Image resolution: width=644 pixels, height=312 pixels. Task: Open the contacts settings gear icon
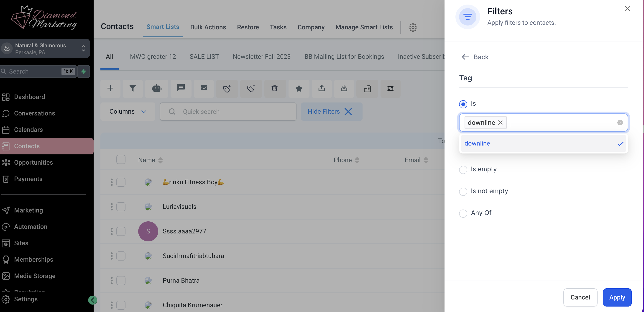[413, 27]
